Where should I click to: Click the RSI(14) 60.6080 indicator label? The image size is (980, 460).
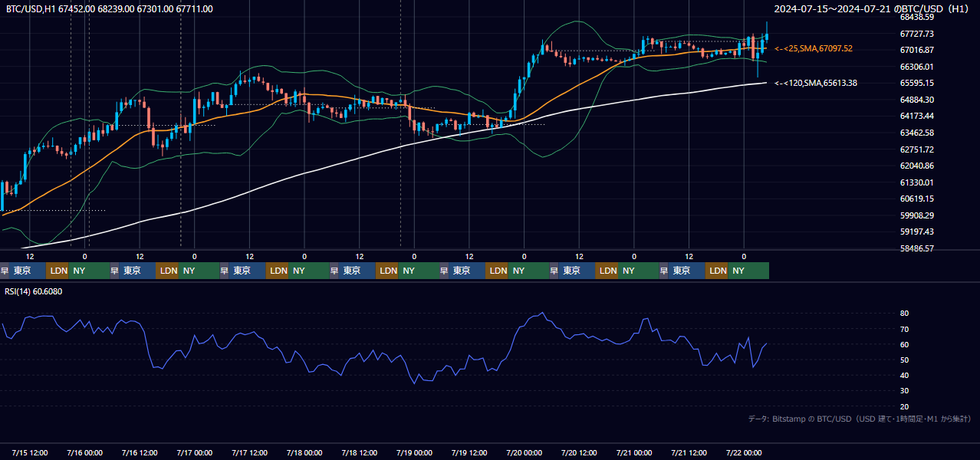[x=34, y=291]
